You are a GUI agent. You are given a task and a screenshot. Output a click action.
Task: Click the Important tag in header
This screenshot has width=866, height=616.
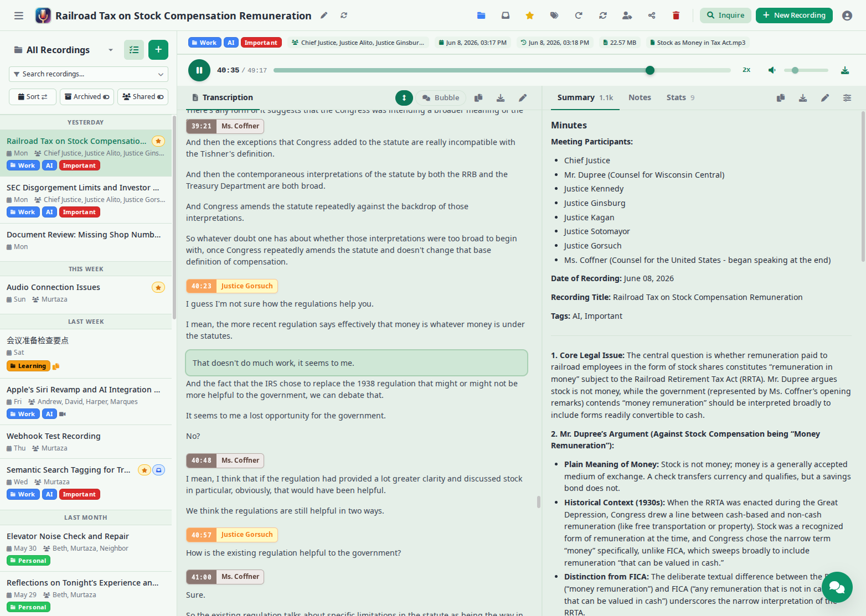click(x=261, y=43)
